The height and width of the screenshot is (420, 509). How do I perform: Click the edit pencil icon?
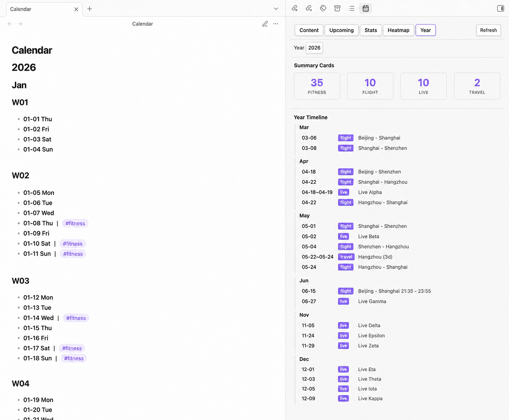tap(265, 24)
